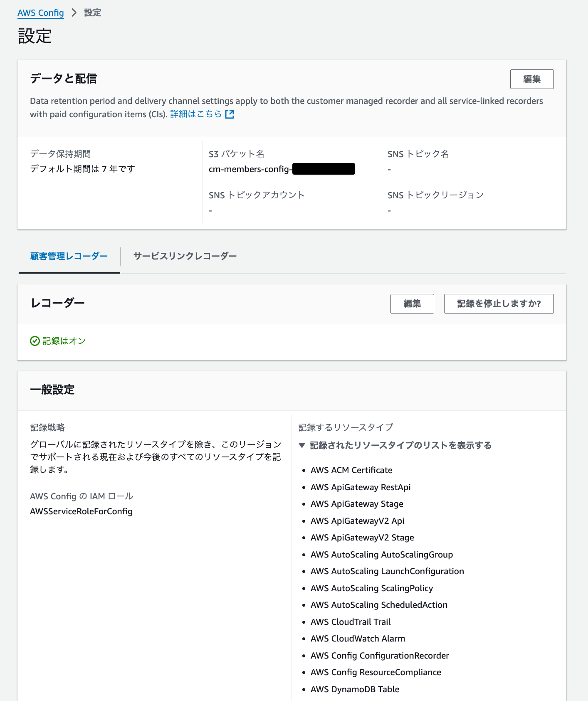Click the AWS Config の IAM ロール label
The height and width of the screenshot is (701, 588).
[x=82, y=496]
